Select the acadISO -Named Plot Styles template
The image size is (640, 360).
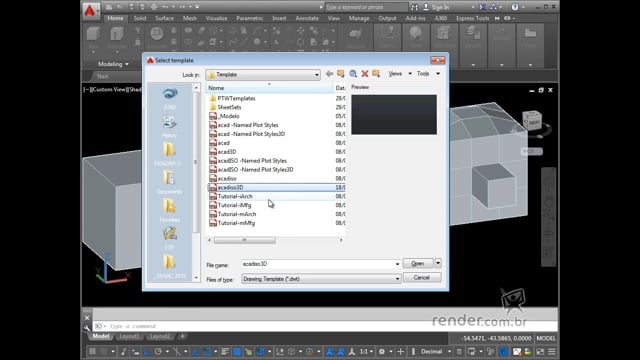tap(252, 161)
